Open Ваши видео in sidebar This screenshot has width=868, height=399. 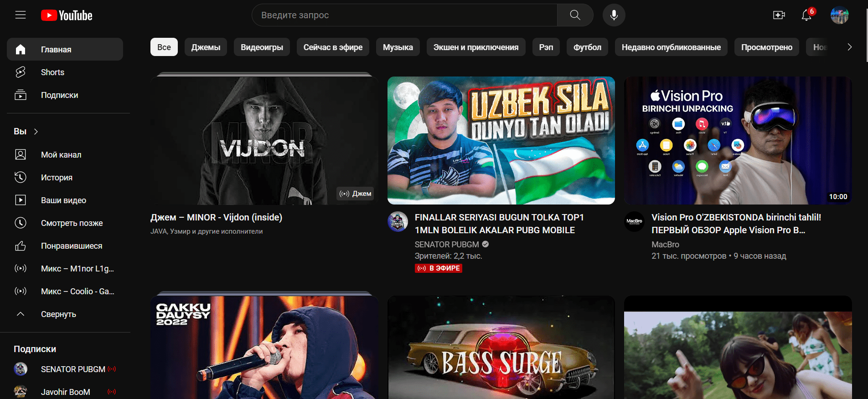tap(65, 200)
